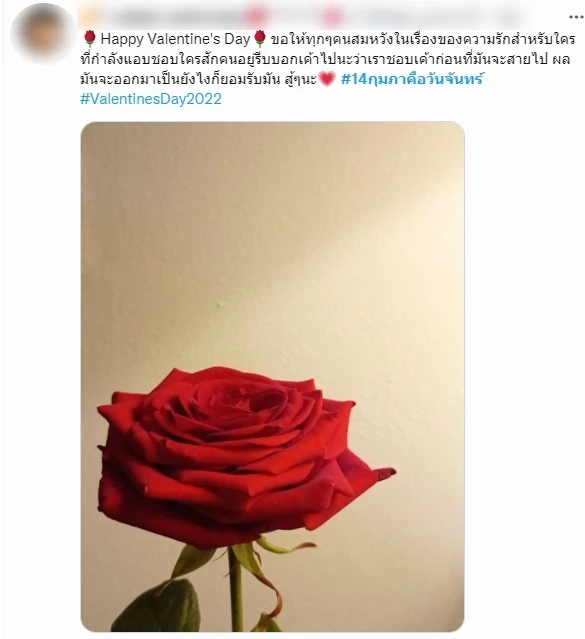Click the rose emoji before "Happy Valentine's Day"
This screenshot has width=585, height=639.
[90, 39]
